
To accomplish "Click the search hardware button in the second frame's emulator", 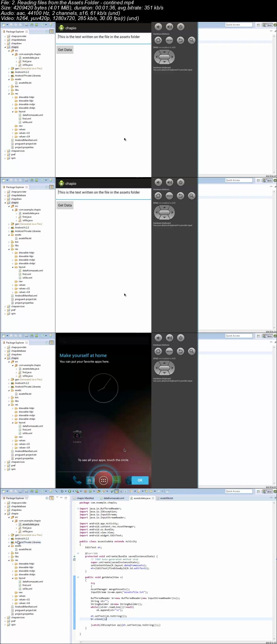I will click(x=192, y=196).
